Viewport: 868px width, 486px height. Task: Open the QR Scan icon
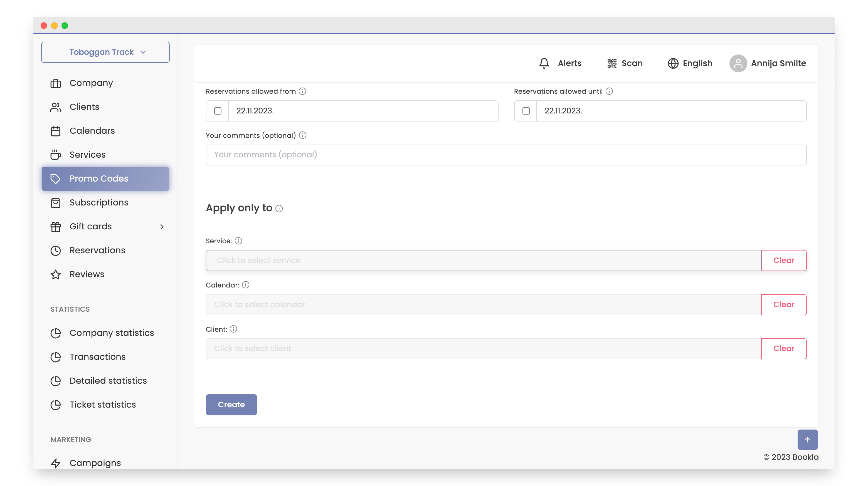(x=611, y=63)
